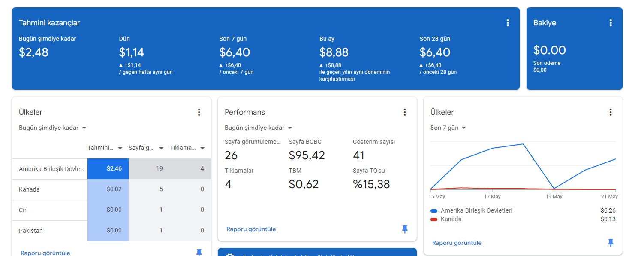The height and width of the screenshot is (256, 644).
Task: Open the Tıklama column metric dropdown
Action: [187, 148]
